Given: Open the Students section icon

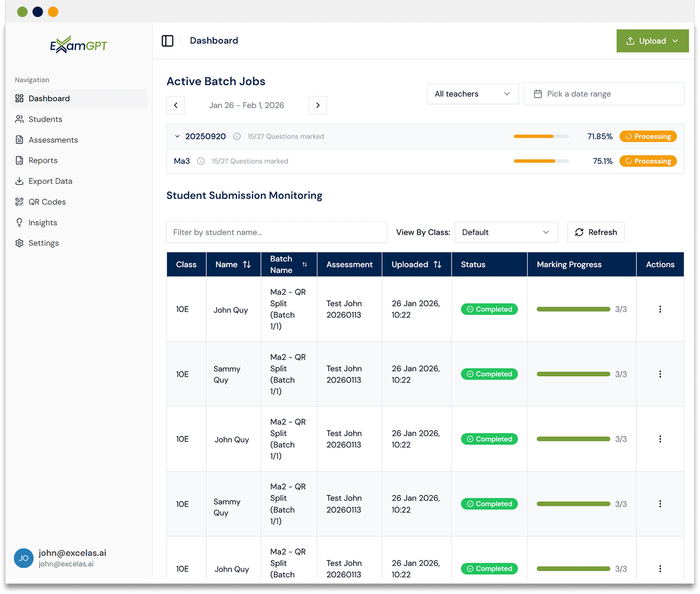Looking at the screenshot, I should click(x=18, y=119).
